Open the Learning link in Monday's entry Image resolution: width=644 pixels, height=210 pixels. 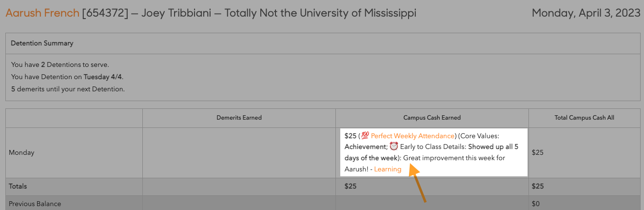coord(388,169)
